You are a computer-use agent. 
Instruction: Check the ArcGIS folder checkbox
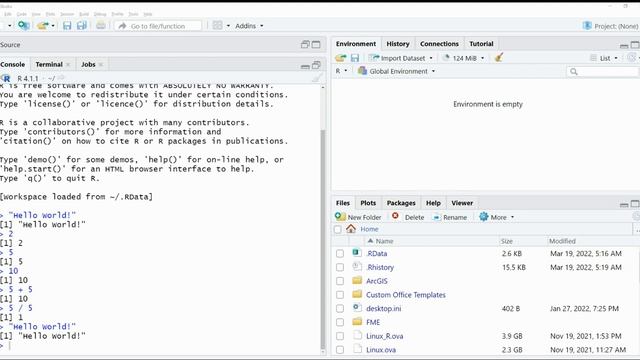point(340,281)
